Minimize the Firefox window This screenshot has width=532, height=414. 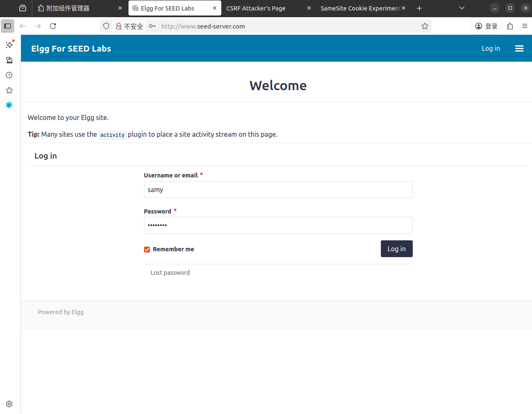pyautogui.click(x=495, y=8)
